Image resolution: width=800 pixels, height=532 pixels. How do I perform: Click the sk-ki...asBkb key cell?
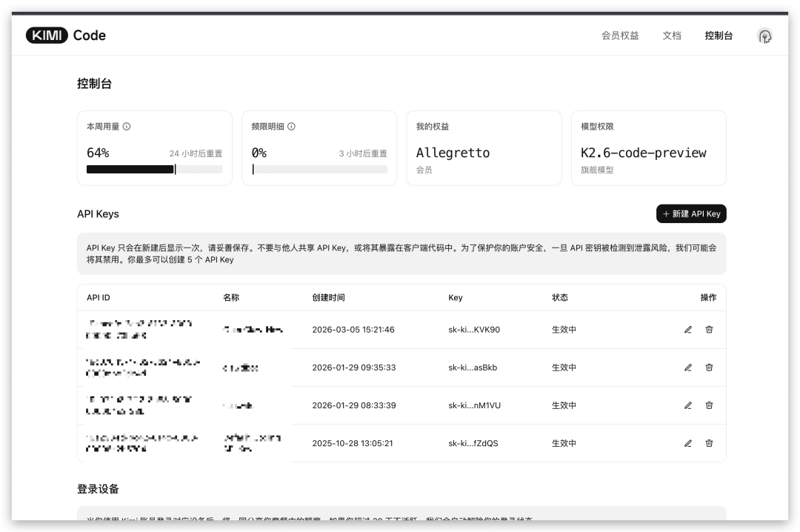[473, 368]
